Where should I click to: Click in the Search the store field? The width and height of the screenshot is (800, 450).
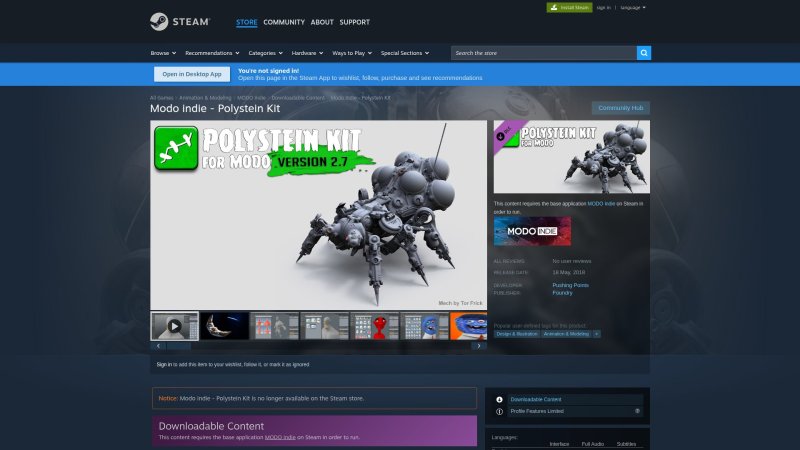coord(543,53)
